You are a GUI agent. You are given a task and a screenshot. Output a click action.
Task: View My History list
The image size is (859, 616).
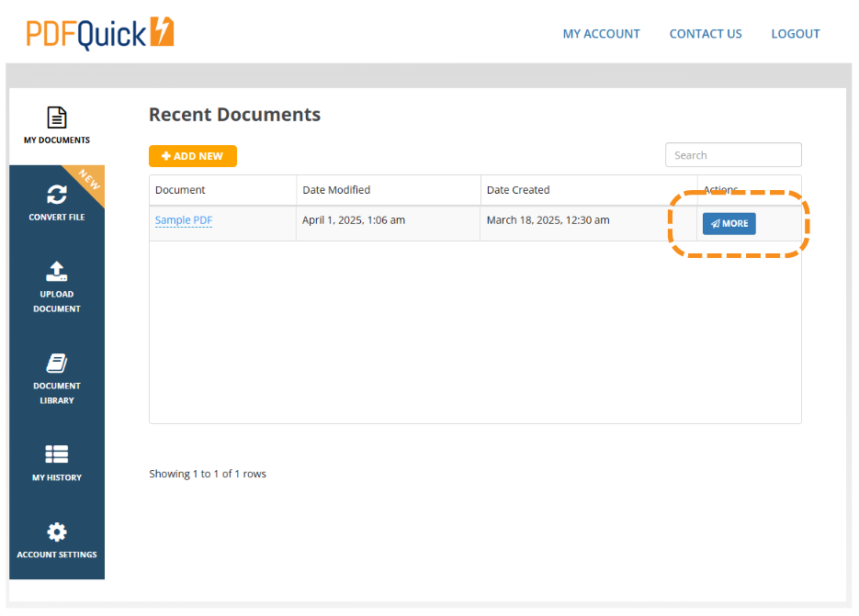57,463
